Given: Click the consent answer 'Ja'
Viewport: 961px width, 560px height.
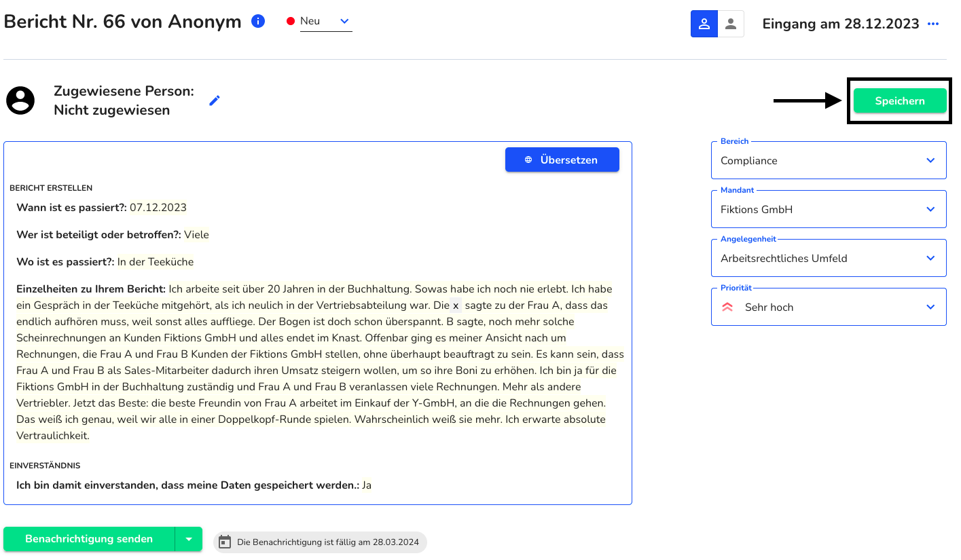Looking at the screenshot, I should (x=367, y=485).
